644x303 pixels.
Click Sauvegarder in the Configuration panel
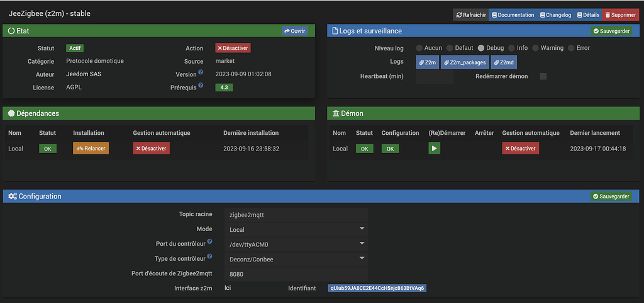point(611,197)
